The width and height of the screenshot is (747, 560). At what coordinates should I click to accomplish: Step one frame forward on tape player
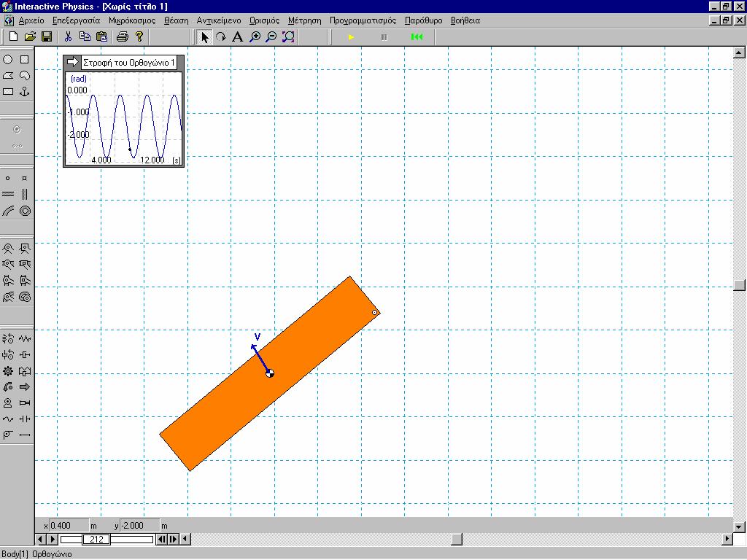(174, 540)
